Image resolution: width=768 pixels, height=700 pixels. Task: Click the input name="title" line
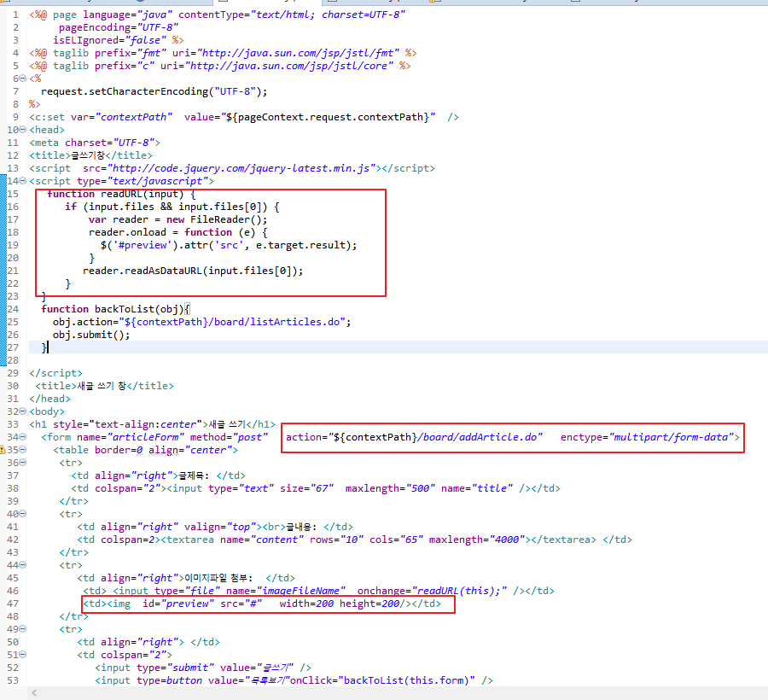316,488
